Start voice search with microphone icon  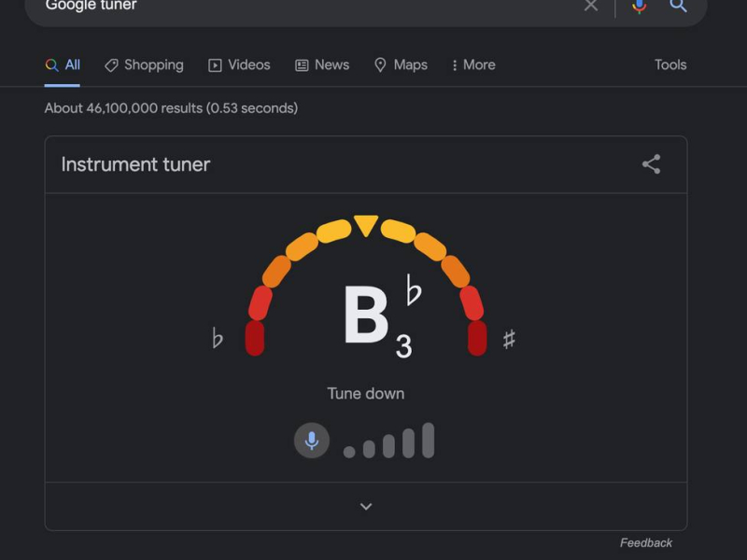point(639,6)
